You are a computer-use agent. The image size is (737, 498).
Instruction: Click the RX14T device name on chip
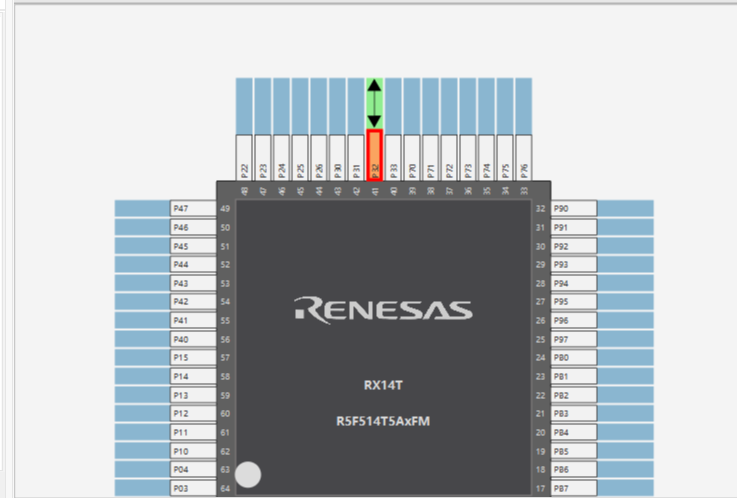click(383, 385)
